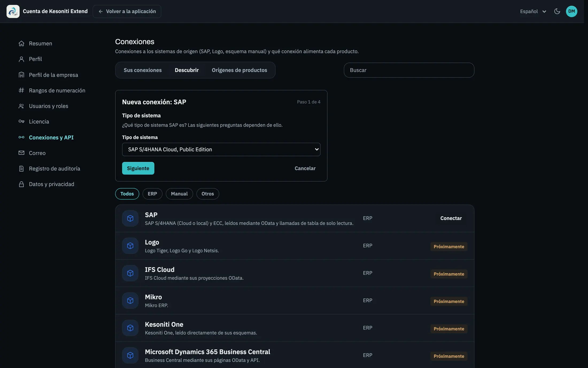Click the Kesoniti One cube icon
This screenshot has width=588, height=368.
click(x=130, y=328)
